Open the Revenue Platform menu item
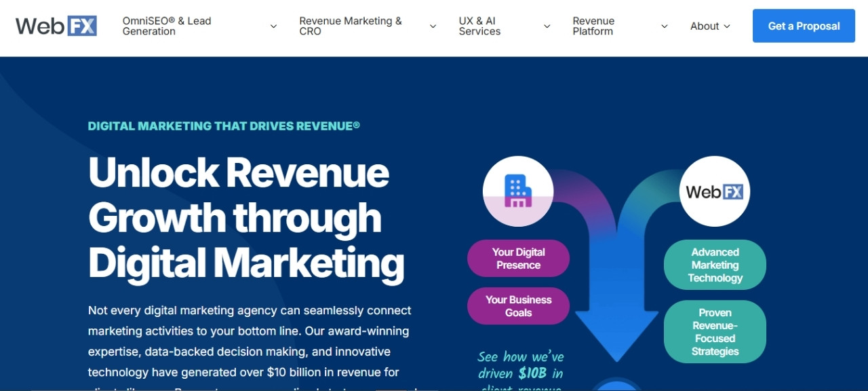868x391 pixels. [x=593, y=26]
